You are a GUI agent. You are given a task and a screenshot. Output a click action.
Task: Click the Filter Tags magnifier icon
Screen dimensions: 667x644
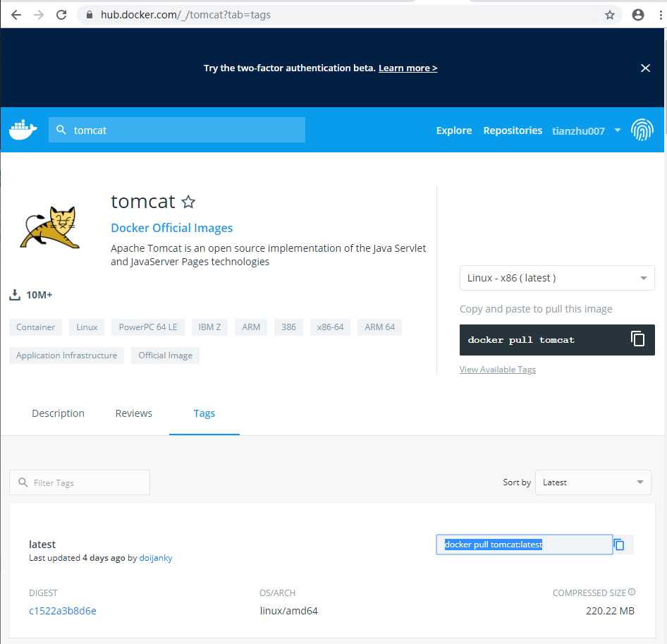click(23, 482)
